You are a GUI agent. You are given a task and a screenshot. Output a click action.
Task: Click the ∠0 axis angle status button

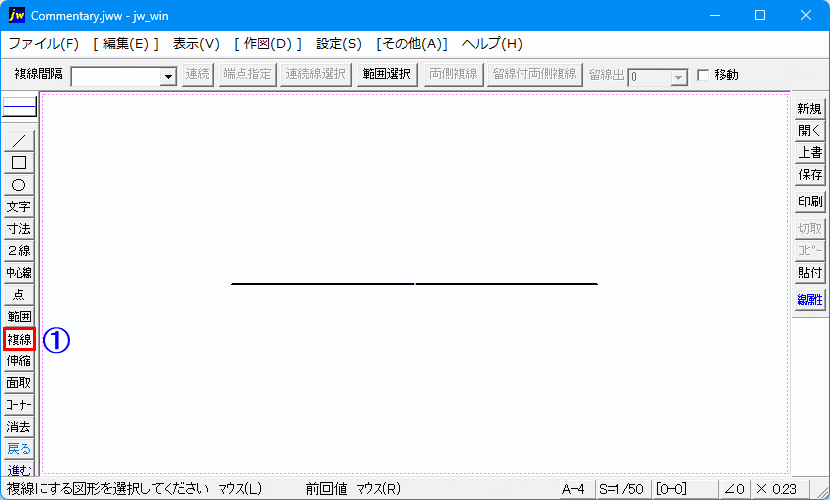735,489
